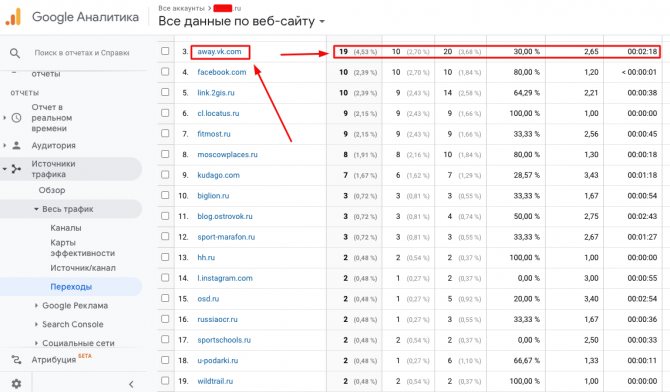Tick the u-podarki.ru row checkbox

click(x=165, y=360)
